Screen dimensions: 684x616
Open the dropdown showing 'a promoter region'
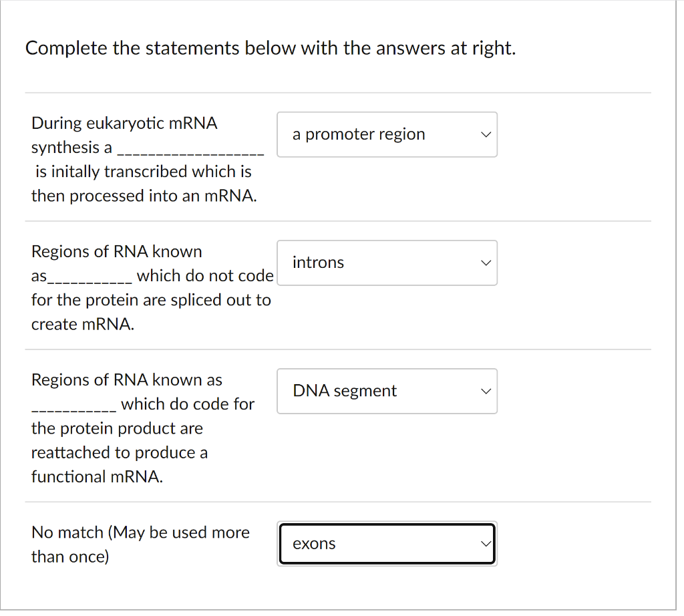tap(387, 134)
